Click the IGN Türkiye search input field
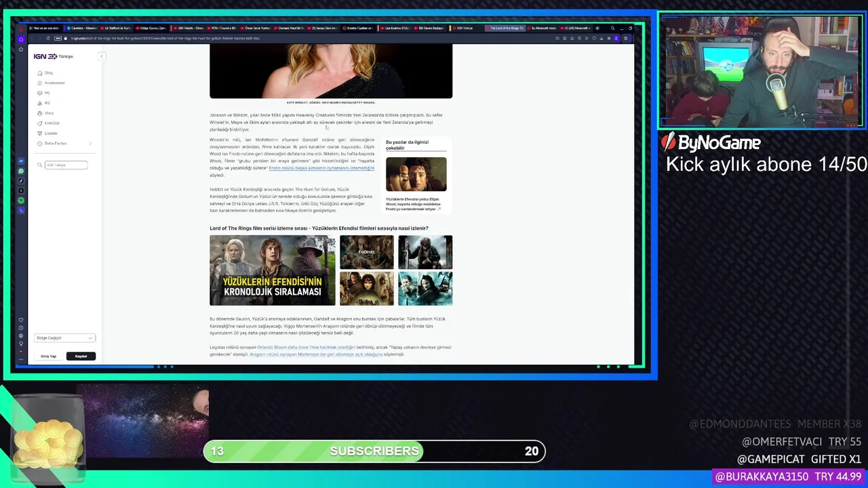The height and width of the screenshot is (488, 868). click(x=66, y=165)
